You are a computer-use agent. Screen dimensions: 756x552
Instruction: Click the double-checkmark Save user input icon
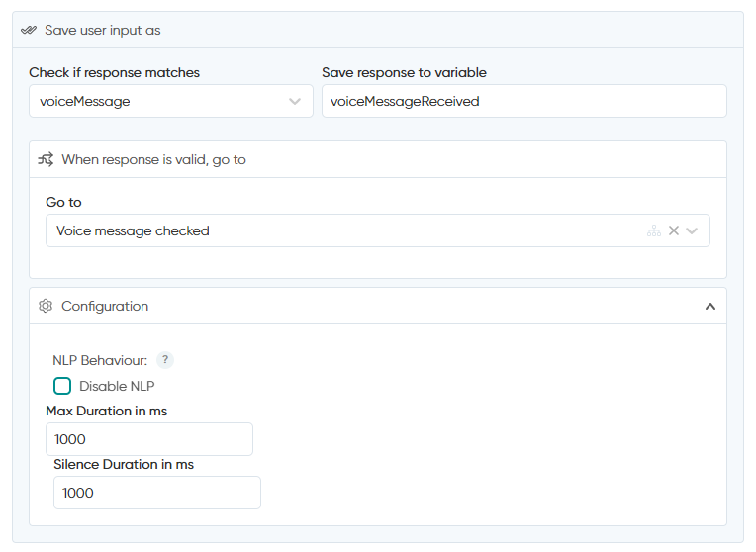tap(29, 30)
